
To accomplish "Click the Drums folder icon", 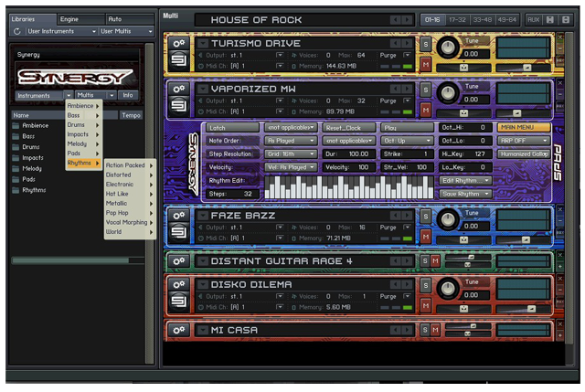I will click(16, 147).
